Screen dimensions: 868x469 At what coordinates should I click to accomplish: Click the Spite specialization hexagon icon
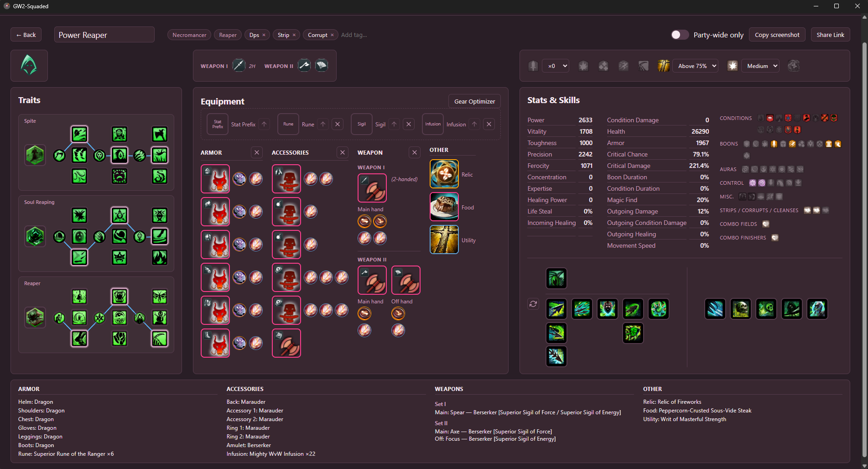(x=35, y=155)
